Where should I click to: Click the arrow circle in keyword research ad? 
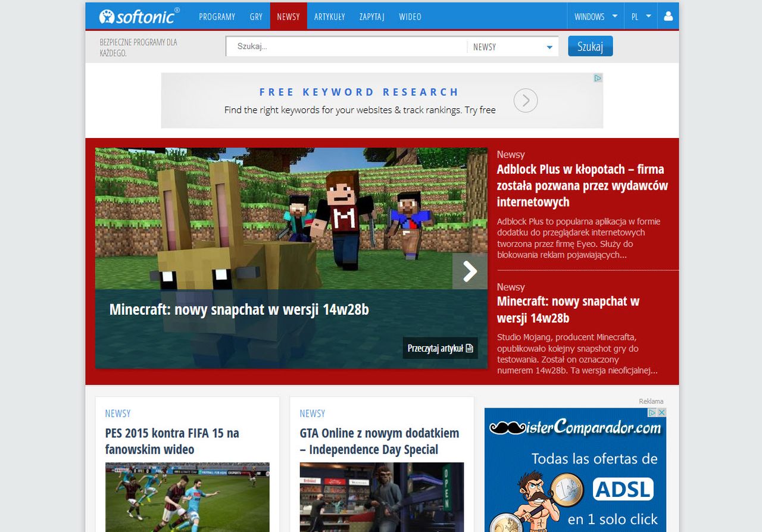[x=526, y=101]
